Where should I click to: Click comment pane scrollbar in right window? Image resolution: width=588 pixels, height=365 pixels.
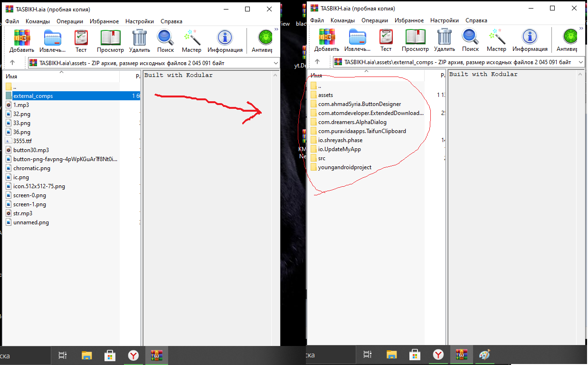pyautogui.click(x=580, y=208)
